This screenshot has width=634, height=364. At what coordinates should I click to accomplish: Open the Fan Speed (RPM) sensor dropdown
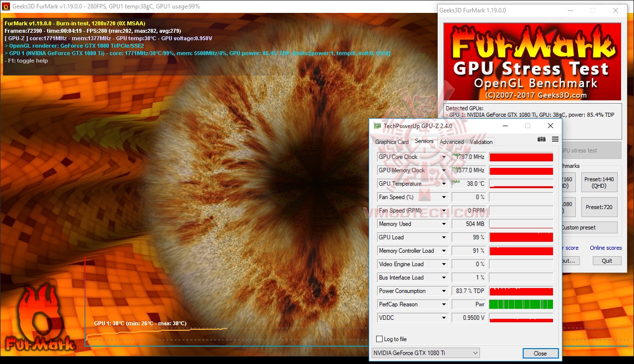point(444,211)
